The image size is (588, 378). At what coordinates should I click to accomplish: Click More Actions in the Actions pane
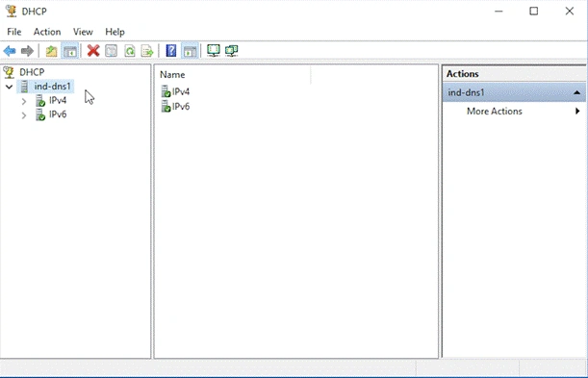[x=495, y=112]
